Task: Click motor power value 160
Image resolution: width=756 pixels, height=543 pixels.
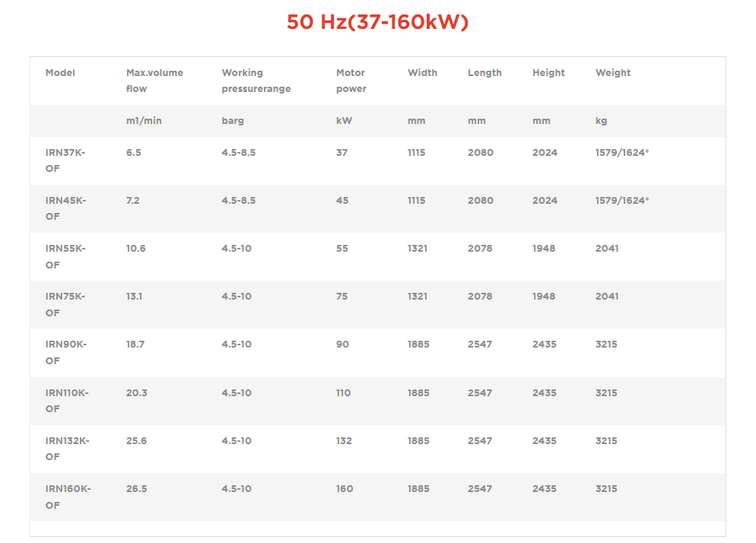Action: click(345, 488)
